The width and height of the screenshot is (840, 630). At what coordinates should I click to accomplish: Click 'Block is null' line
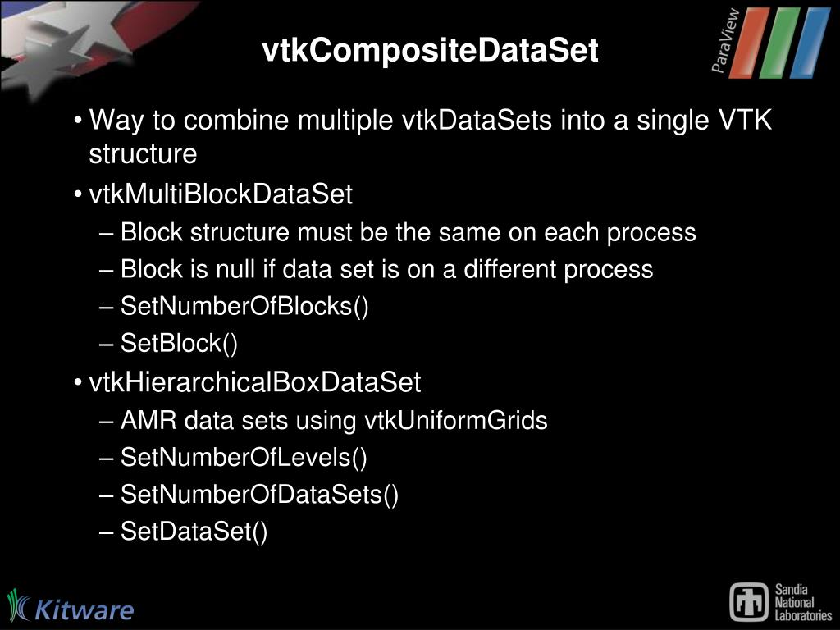[387, 269]
